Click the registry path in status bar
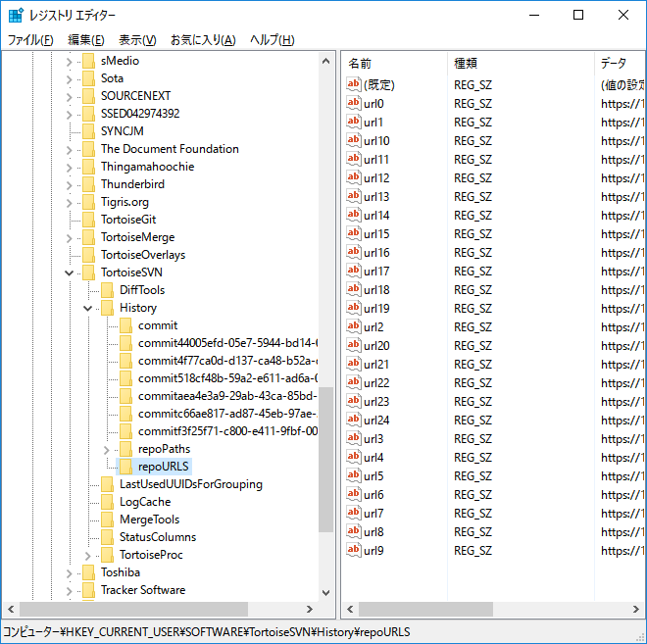This screenshot has height=644, width=647. 207,632
